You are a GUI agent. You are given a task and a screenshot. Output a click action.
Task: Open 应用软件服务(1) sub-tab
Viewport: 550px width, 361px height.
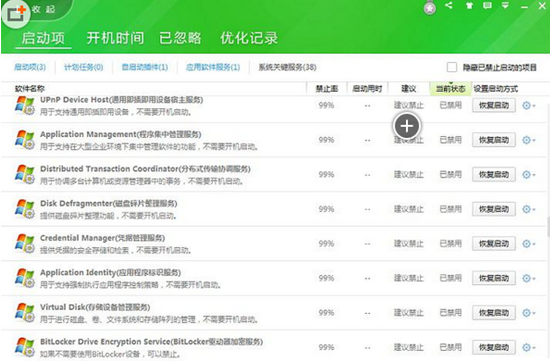(x=213, y=67)
